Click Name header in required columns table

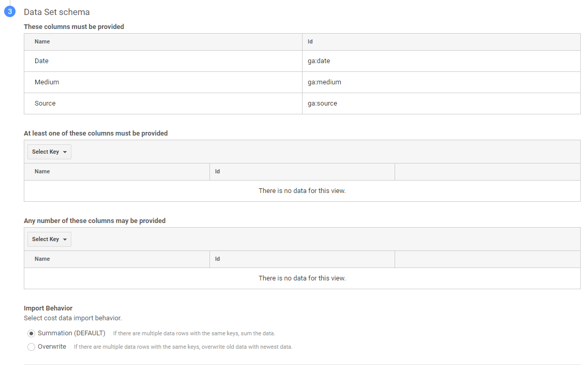point(42,41)
